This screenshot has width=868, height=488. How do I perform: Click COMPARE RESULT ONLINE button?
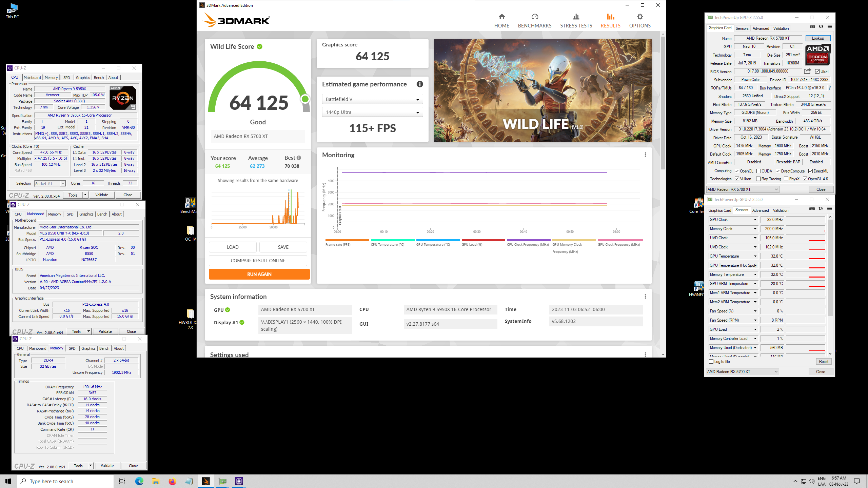(258, 261)
